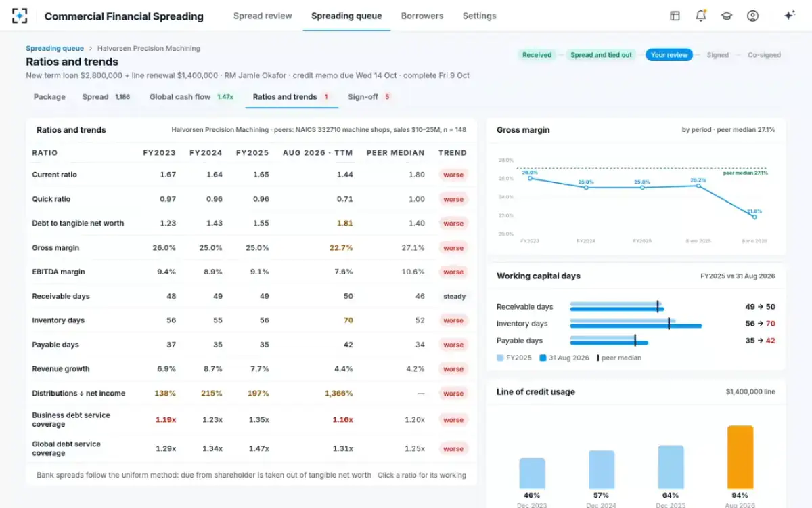The image size is (812, 508).
Task: Switch to the Spread sub-tab
Action: point(106,97)
